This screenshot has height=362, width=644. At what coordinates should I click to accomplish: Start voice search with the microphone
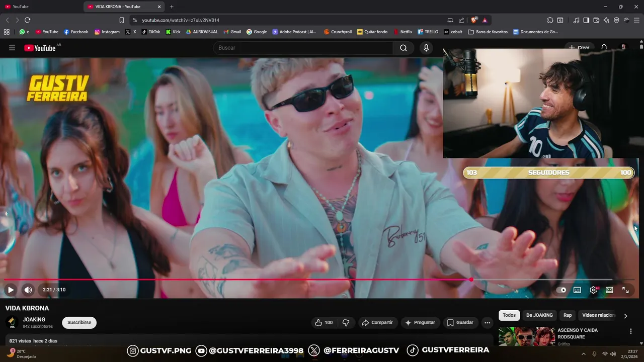pos(426,48)
